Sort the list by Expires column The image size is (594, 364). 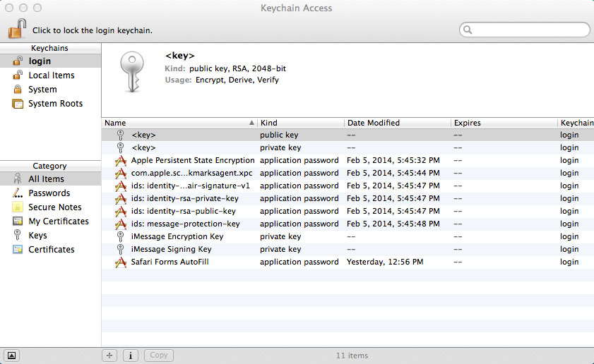(x=504, y=123)
